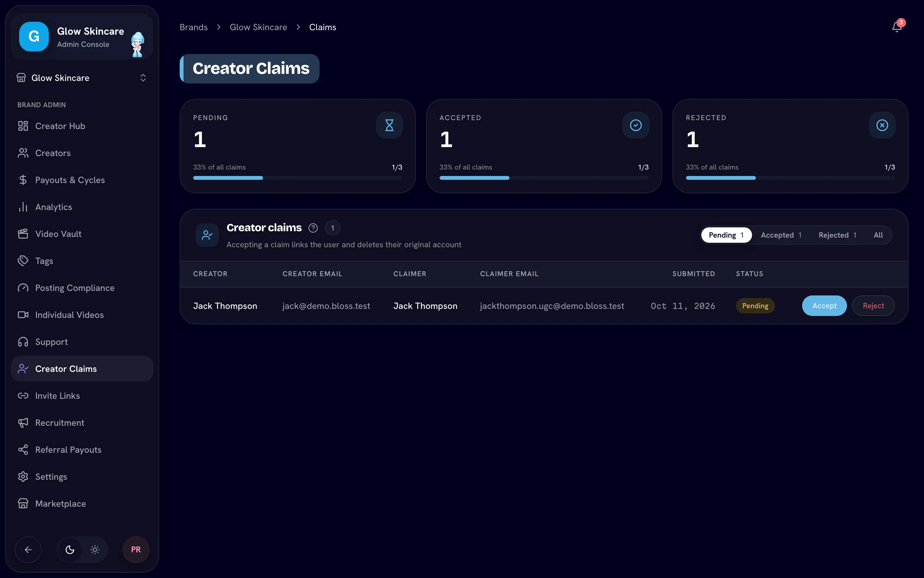Click the Accepted card progress bar
The height and width of the screenshot is (578, 924).
coord(544,178)
